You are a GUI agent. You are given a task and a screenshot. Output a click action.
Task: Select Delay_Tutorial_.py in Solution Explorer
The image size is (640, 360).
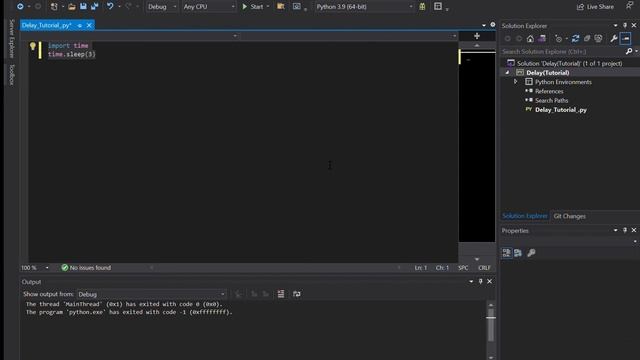[x=561, y=110]
